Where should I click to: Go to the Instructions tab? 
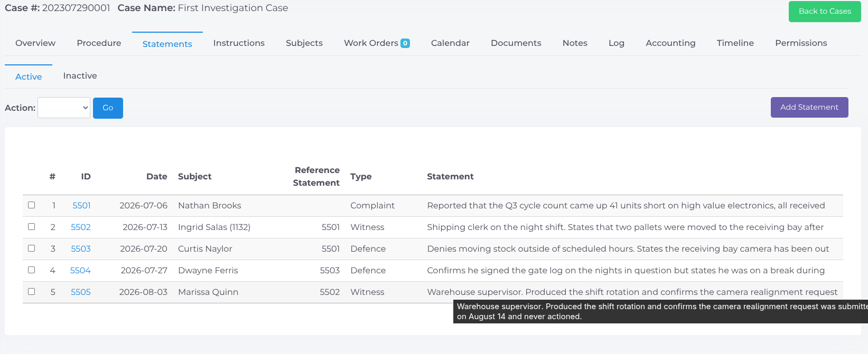239,43
